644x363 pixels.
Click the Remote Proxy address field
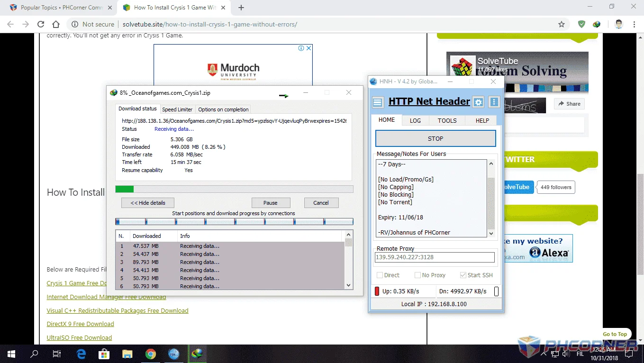(435, 257)
